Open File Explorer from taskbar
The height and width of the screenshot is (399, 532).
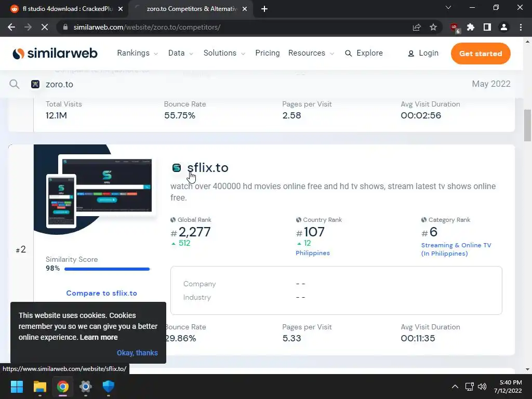click(x=39, y=387)
